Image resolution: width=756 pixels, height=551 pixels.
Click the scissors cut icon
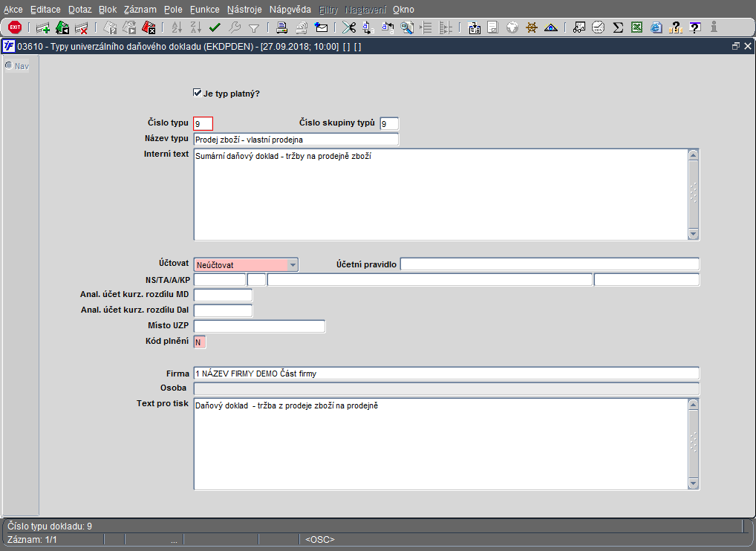[x=349, y=28]
